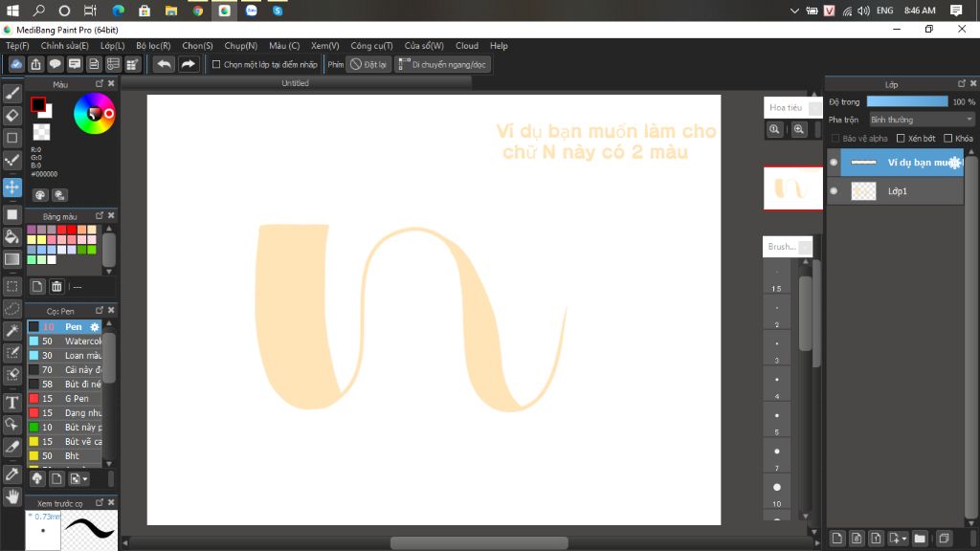Select the Brush tool in left toolbar
Viewport: 980px width, 551px height.
[11, 94]
